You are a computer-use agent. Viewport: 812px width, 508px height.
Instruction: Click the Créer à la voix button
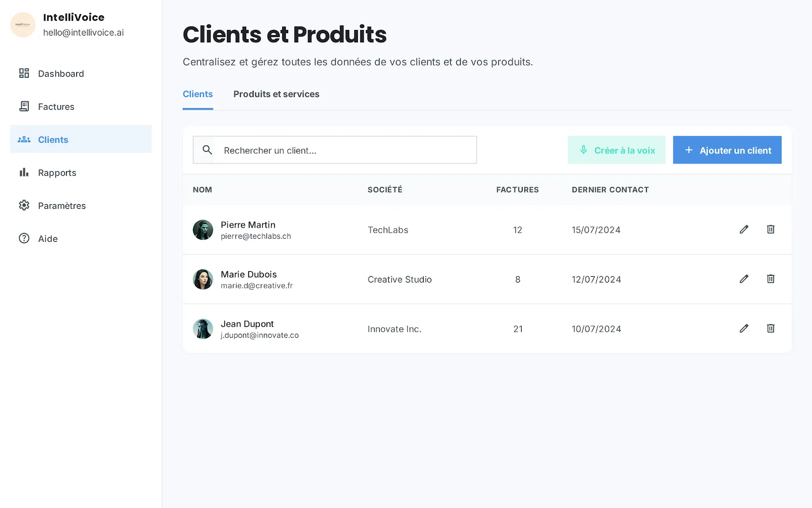pos(616,150)
